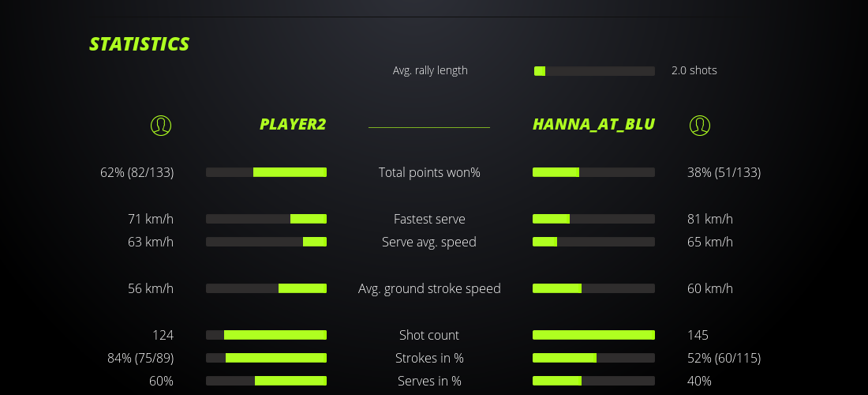
Task: Click the STATISTICS section title
Action: click(140, 44)
